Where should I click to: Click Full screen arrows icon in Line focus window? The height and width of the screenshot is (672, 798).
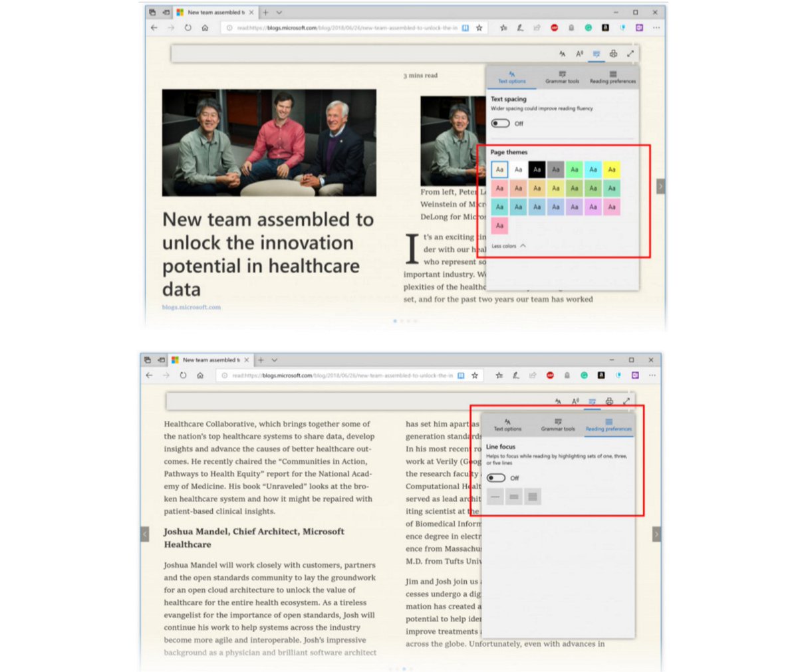[626, 401]
